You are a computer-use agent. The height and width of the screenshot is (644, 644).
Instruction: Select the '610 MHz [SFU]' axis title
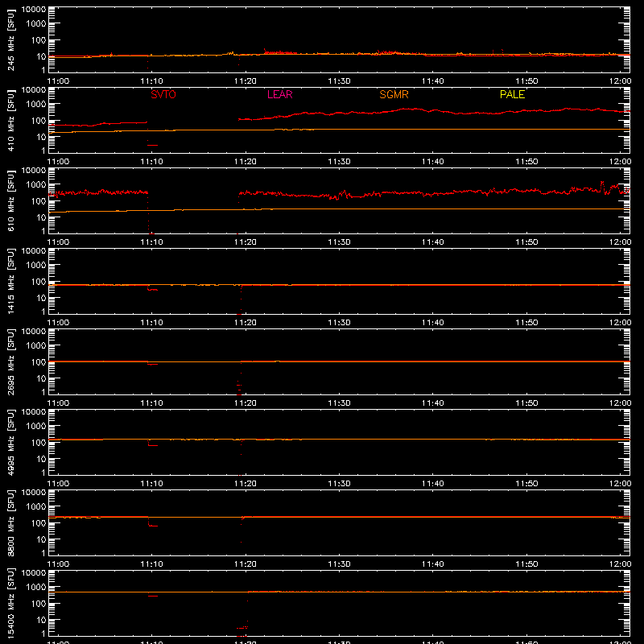[x=11, y=200]
